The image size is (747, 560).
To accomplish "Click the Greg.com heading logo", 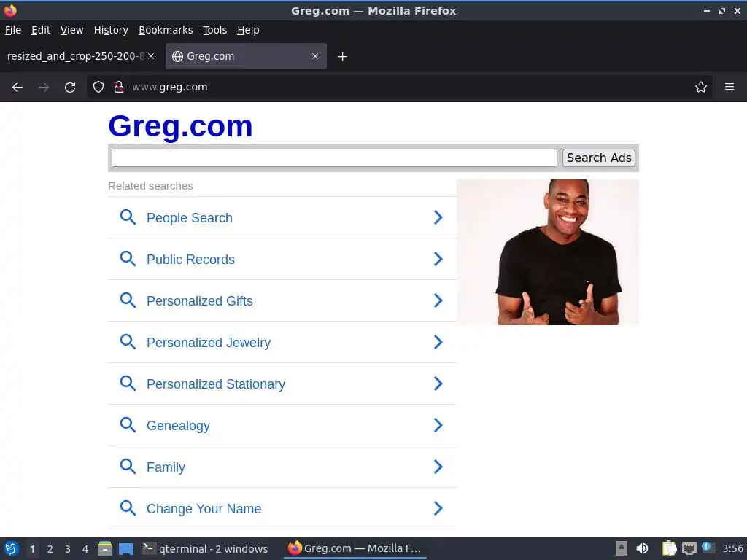I will click(x=180, y=126).
